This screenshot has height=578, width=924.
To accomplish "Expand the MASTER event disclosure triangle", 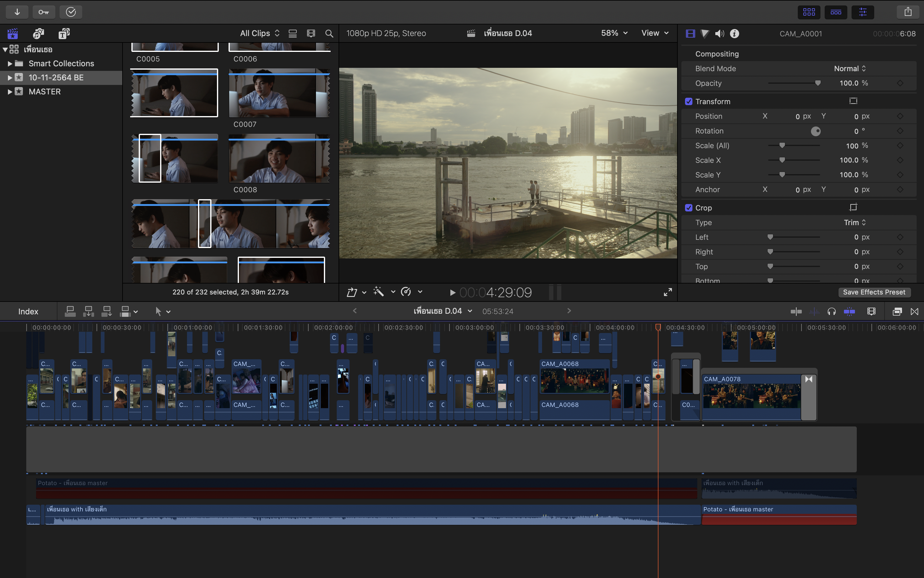I will [x=10, y=92].
